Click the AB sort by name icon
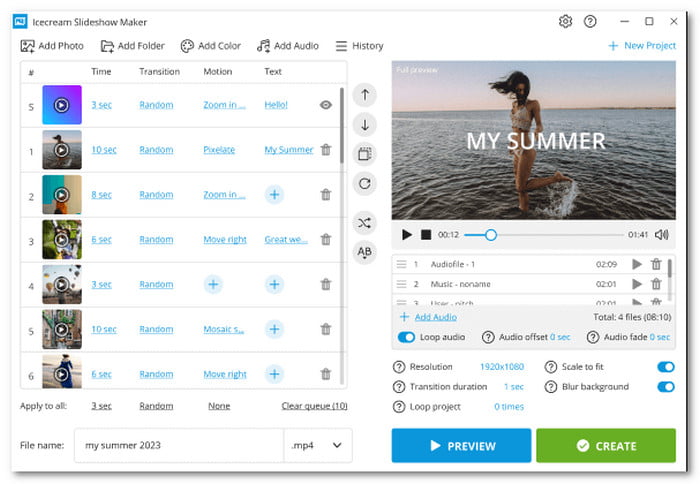Image resolution: width=700 pixels, height=484 pixels. click(x=365, y=252)
